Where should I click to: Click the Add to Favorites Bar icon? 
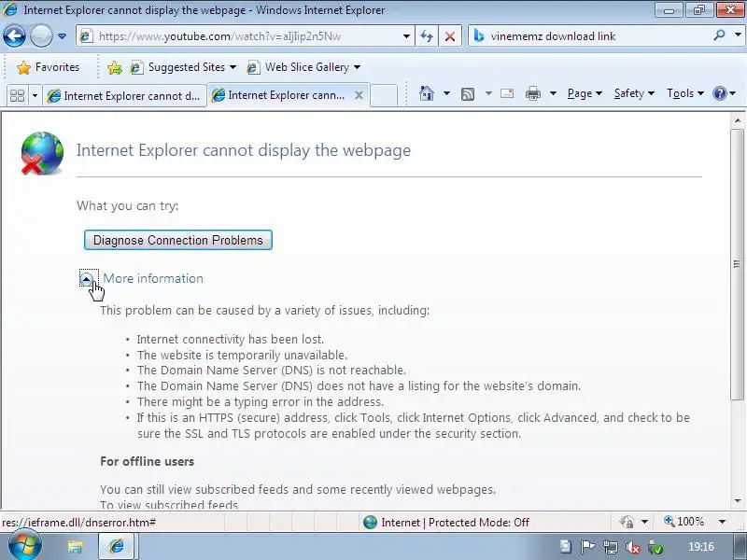114,67
